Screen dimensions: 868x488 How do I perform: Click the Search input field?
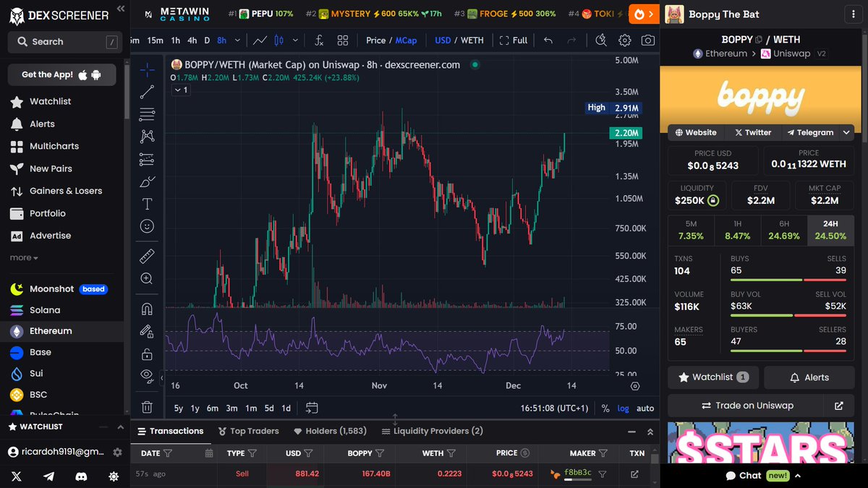pyautogui.click(x=64, y=42)
